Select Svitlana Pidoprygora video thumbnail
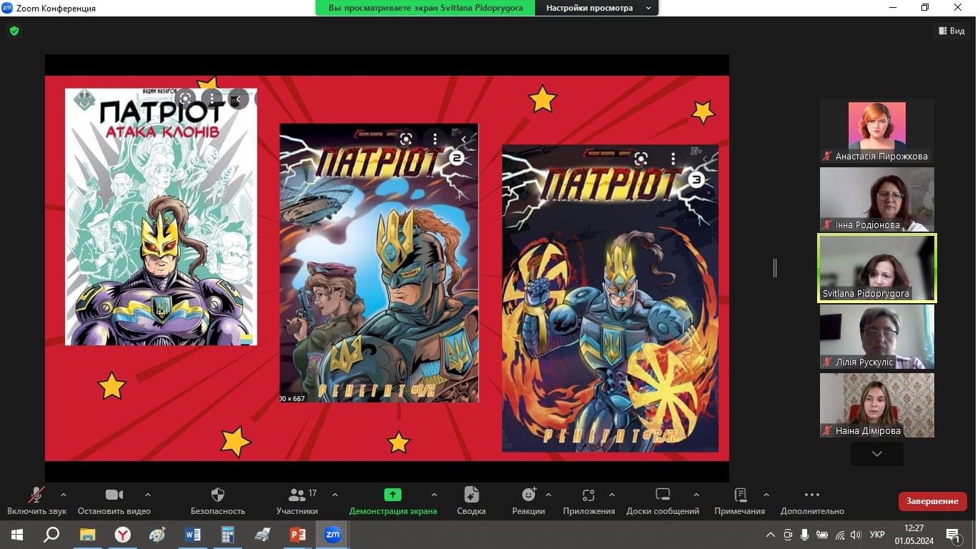The height and width of the screenshot is (549, 980). [877, 268]
